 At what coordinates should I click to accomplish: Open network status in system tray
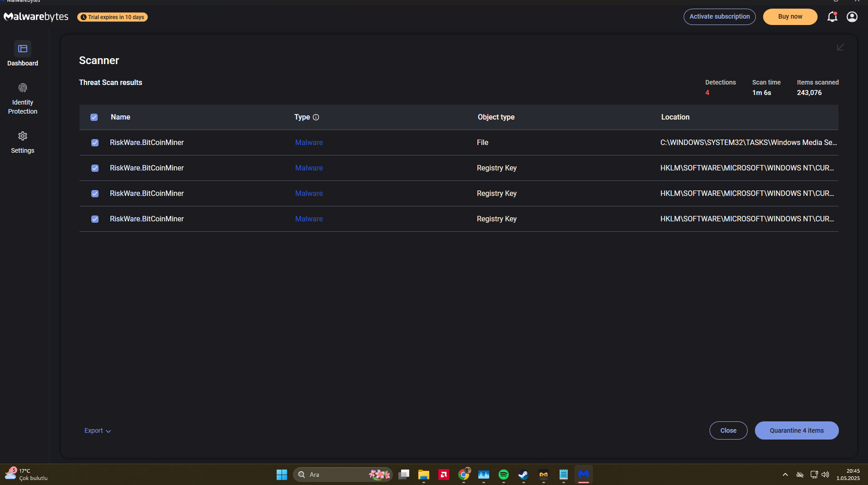click(814, 475)
